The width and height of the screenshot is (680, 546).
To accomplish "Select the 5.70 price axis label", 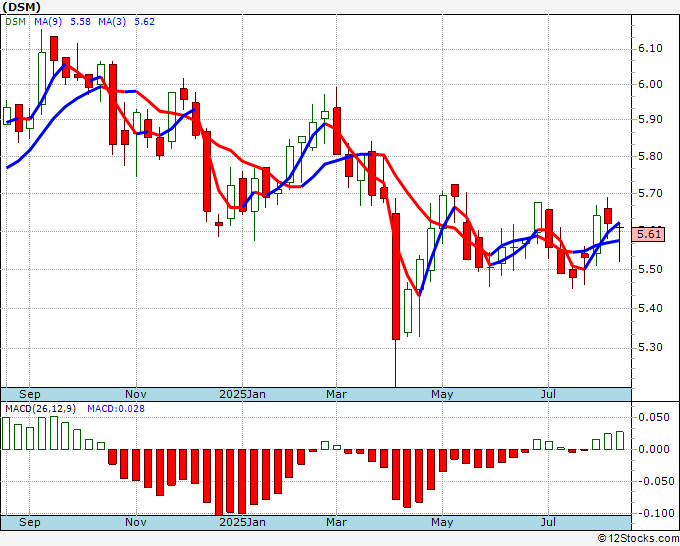I will 651,193.
